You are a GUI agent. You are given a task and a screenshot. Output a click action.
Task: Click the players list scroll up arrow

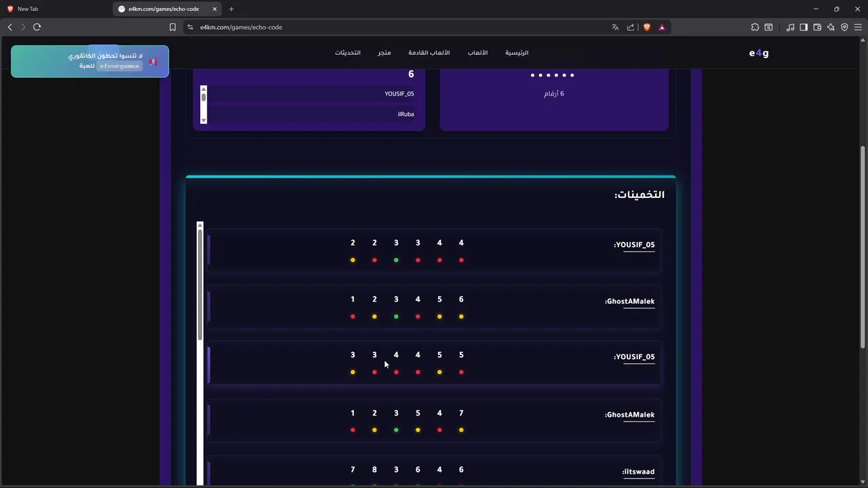tap(203, 89)
